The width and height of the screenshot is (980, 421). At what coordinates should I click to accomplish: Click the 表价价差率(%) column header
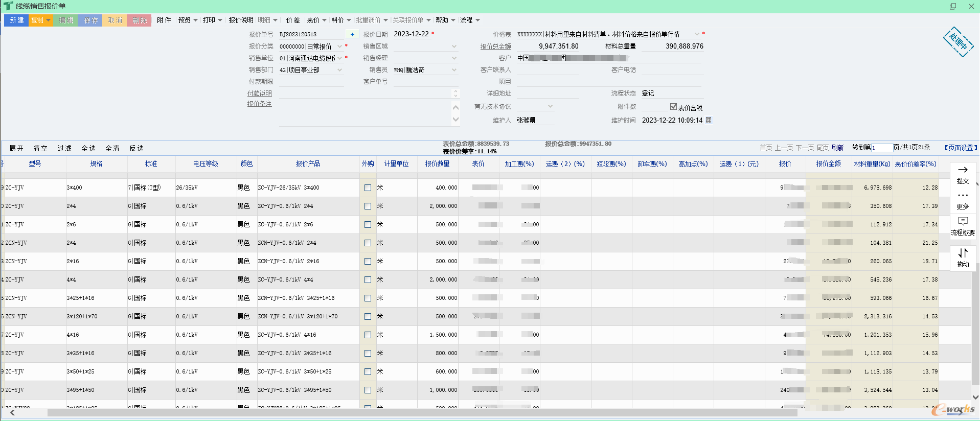point(916,164)
